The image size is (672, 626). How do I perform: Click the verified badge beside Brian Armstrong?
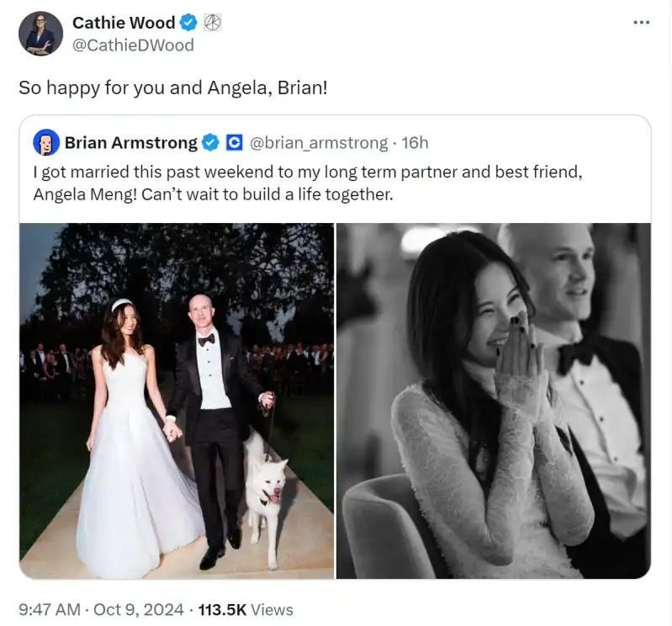(210, 143)
